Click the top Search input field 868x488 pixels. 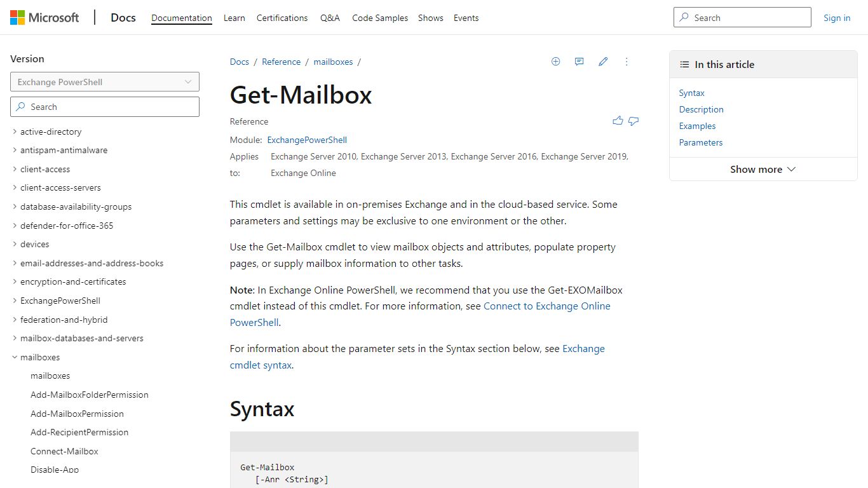tap(742, 18)
